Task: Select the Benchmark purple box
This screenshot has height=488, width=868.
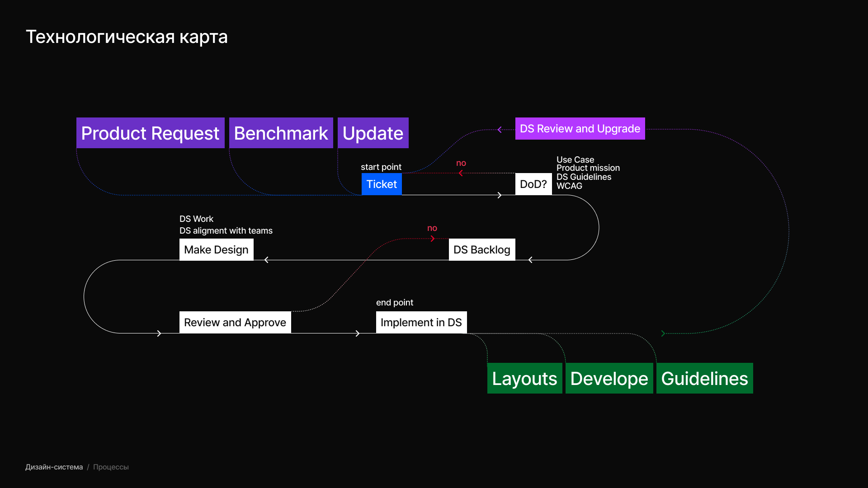Action: pos(281,133)
